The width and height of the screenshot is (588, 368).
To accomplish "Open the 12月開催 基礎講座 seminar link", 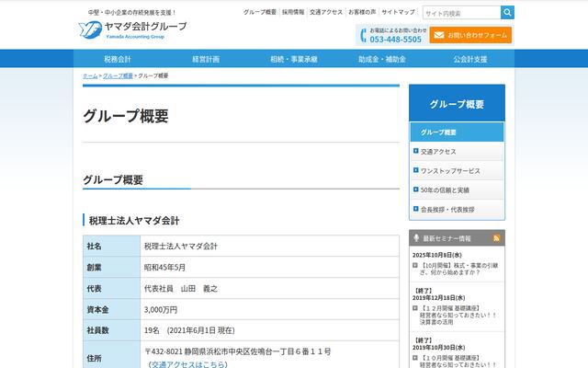I will click(x=458, y=315).
